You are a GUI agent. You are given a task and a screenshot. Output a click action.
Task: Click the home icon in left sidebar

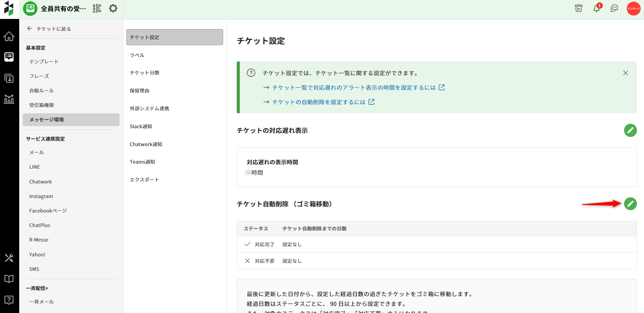(9, 36)
